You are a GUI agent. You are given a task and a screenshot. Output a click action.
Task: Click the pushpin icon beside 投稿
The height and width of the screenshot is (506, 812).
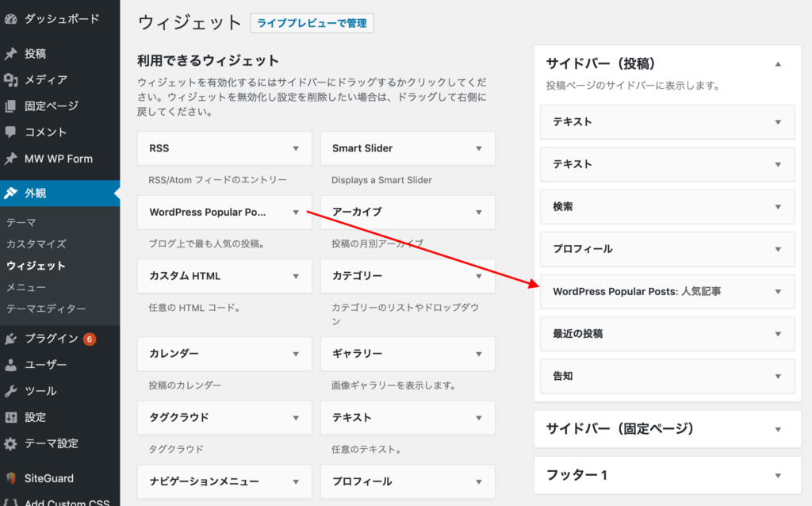pyautogui.click(x=11, y=54)
